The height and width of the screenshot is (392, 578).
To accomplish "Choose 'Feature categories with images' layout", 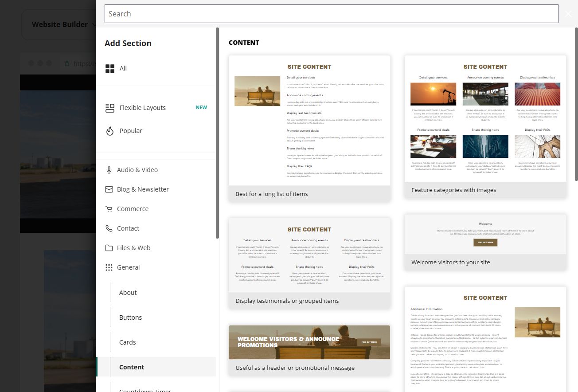I will [x=485, y=126].
